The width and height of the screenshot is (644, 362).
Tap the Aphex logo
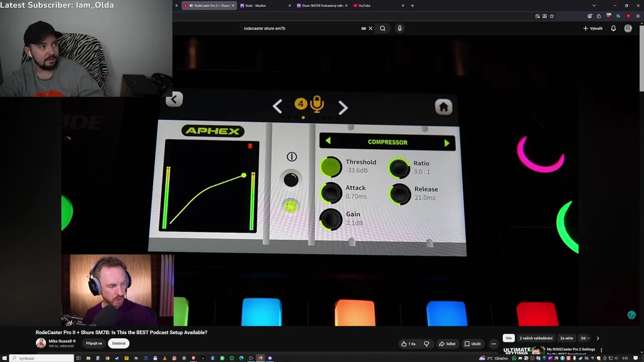pyautogui.click(x=213, y=131)
